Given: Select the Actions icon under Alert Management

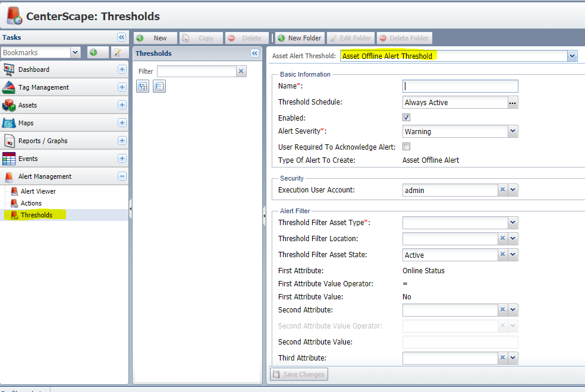Looking at the screenshot, I should coord(14,203).
